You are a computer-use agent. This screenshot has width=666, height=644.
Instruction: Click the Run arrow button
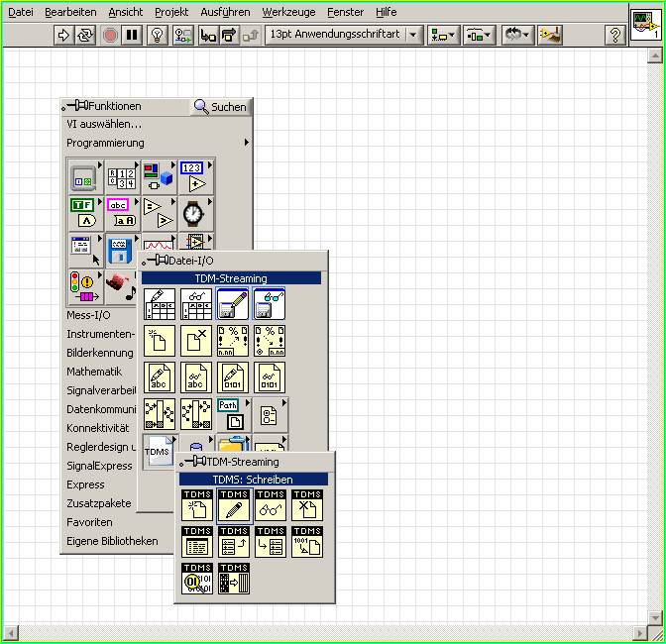coord(64,35)
